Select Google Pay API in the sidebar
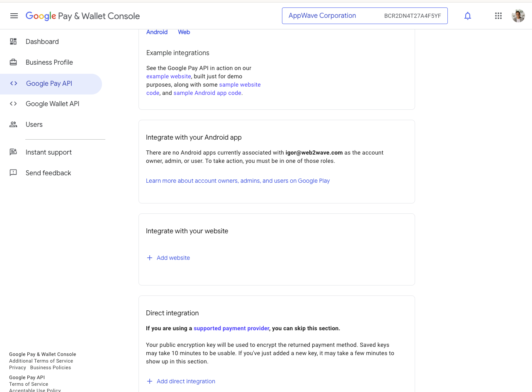The width and height of the screenshot is (532, 392). 51,84
